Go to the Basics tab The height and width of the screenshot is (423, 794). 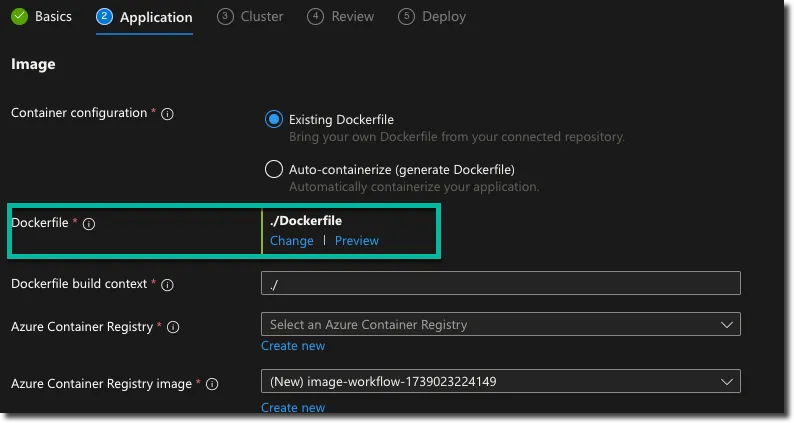[x=53, y=16]
